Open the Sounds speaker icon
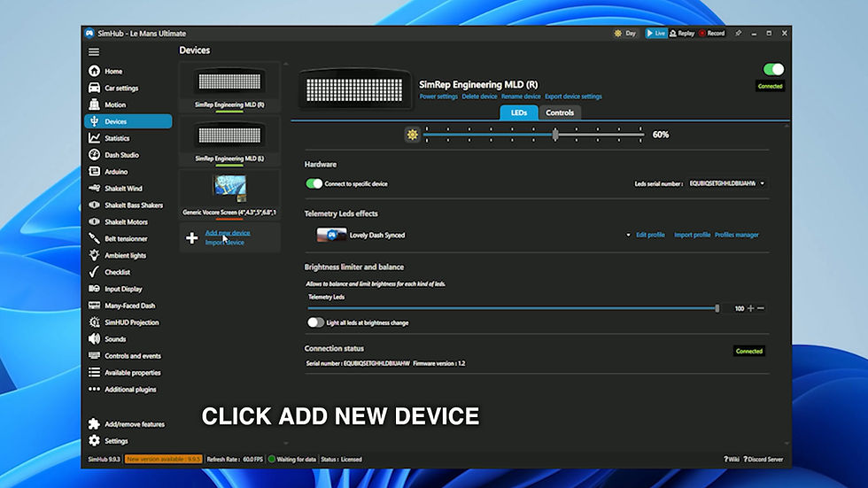This screenshot has width=868, height=488. click(x=94, y=338)
